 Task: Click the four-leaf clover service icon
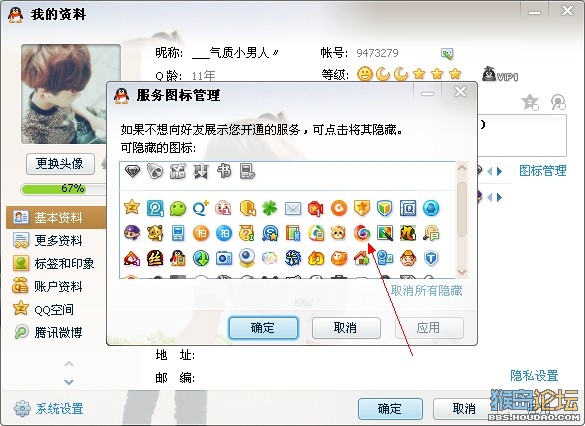coord(270,208)
